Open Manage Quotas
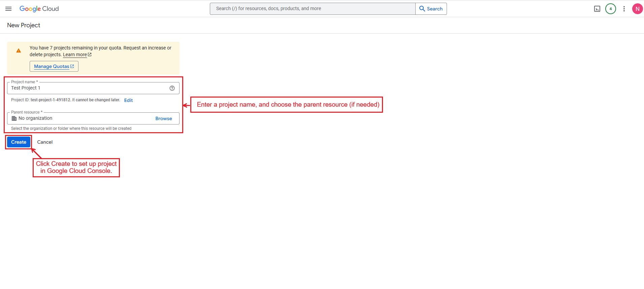The height and width of the screenshot is (289, 644). 54,66
